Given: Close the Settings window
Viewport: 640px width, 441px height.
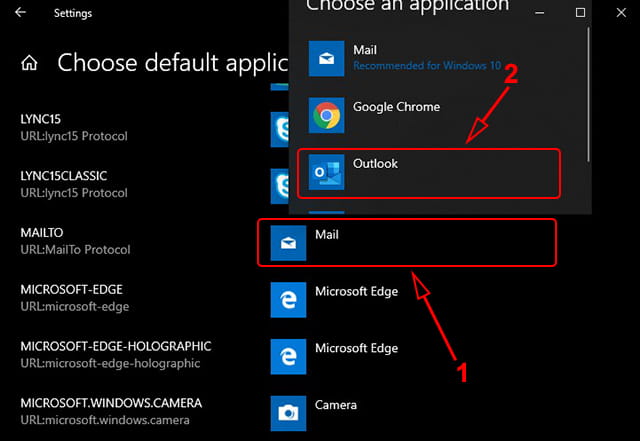Looking at the screenshot, I should pyautogui.click(x=621, y=13).
